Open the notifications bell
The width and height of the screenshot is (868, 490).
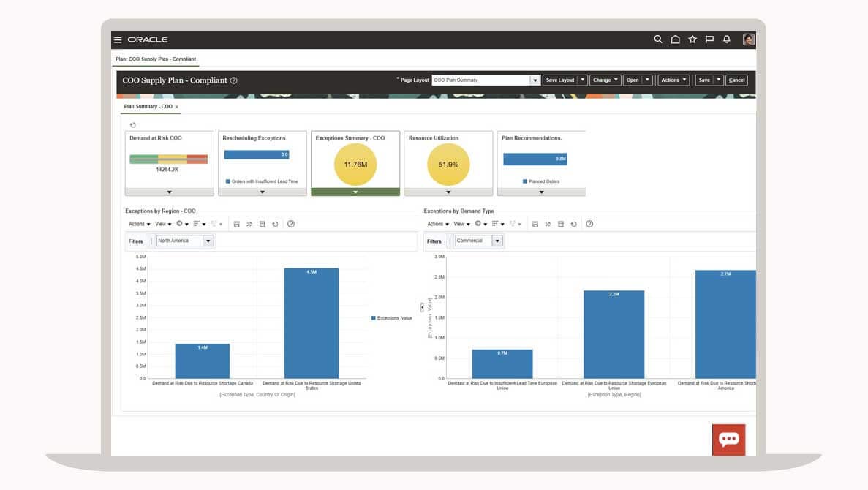click(727, 39)
